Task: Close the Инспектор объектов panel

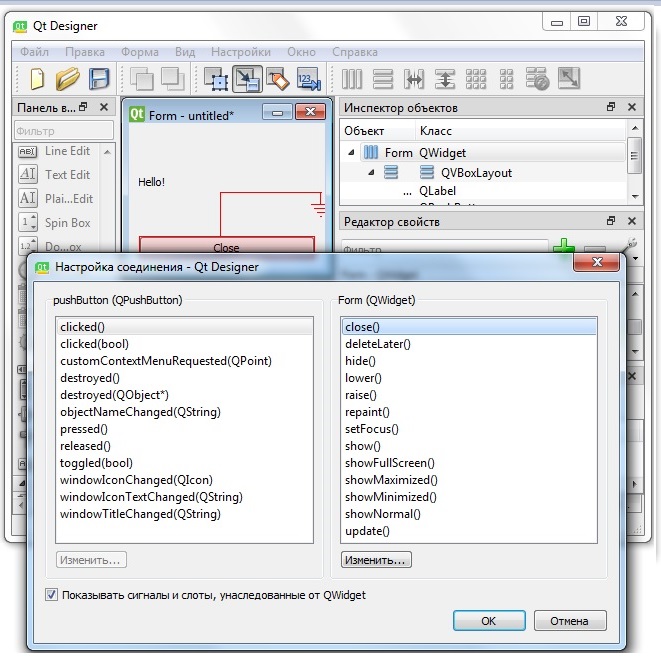Action: click(x=631, y=107)
